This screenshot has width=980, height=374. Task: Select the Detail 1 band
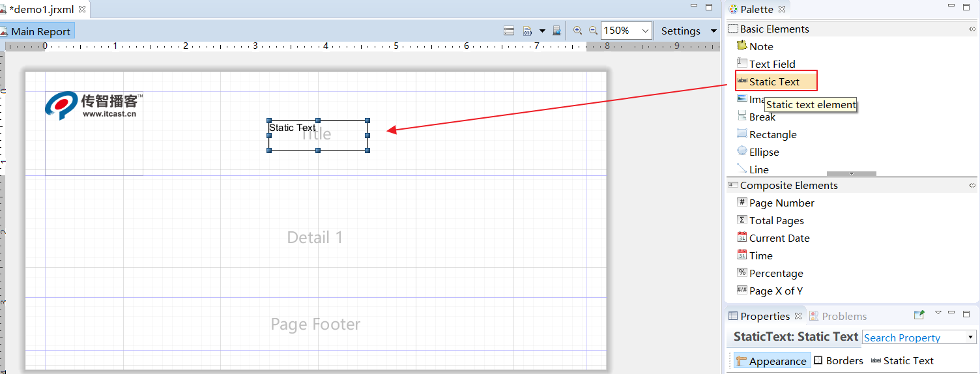[315, 237]
